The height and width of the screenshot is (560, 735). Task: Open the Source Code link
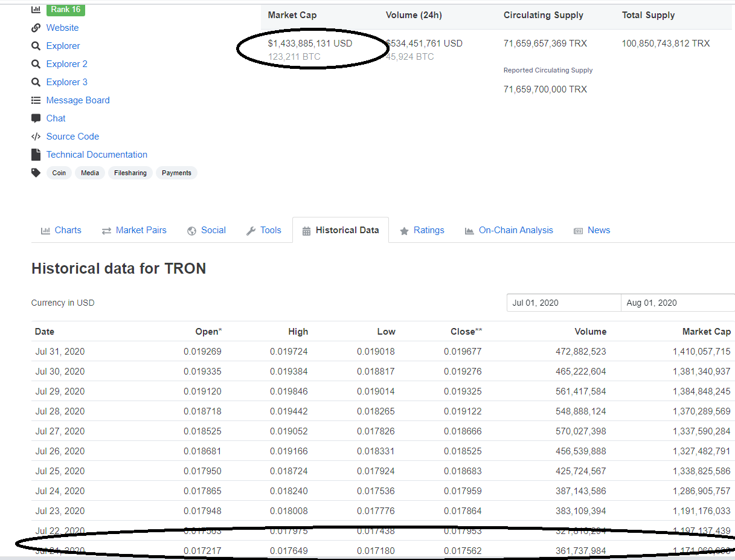pos(72,137)
